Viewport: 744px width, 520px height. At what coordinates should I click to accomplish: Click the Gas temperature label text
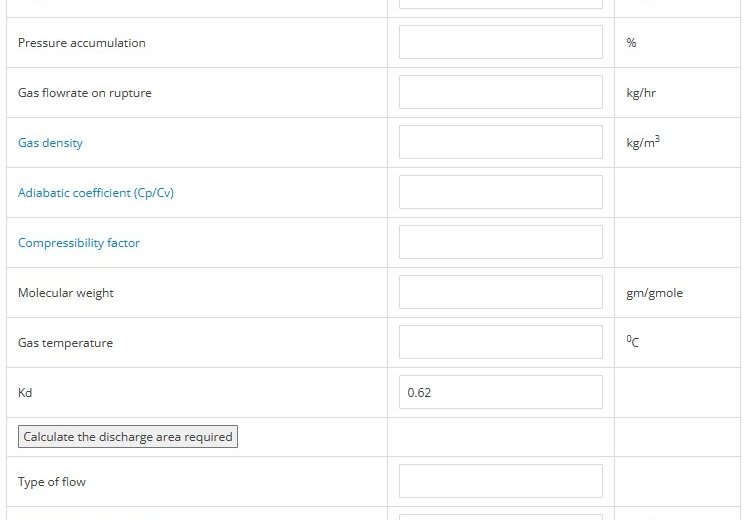click(x=65, y=343)
